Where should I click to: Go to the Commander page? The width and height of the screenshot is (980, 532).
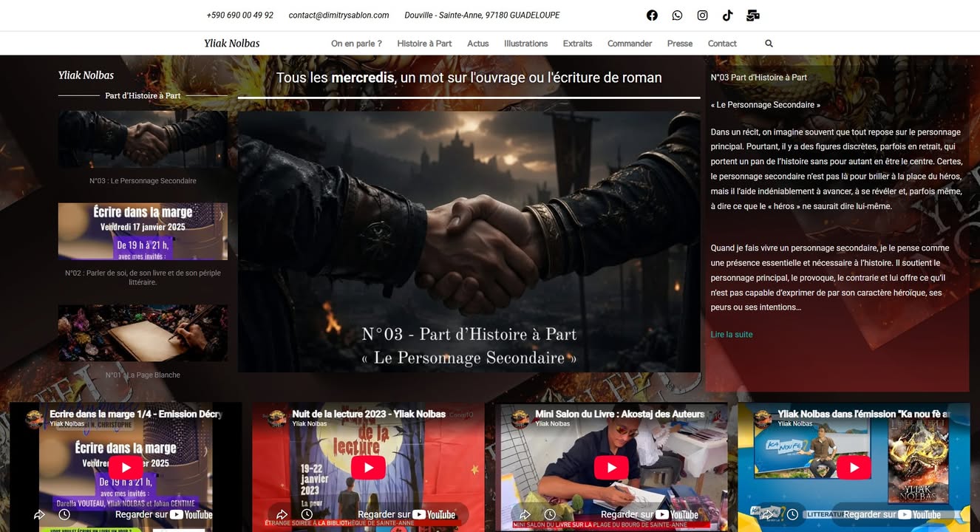[x=630, y=44]
